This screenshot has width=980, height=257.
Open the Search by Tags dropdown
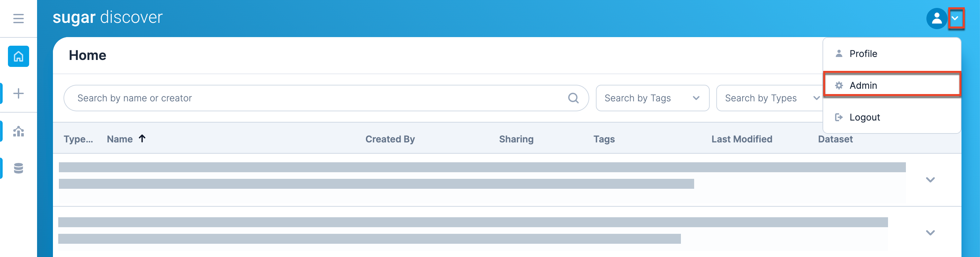652,98
